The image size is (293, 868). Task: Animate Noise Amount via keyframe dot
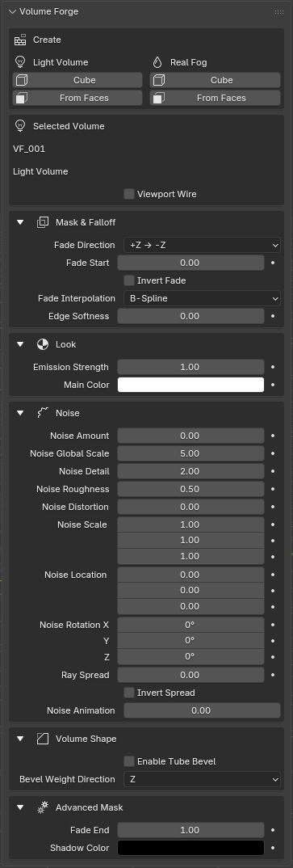[273, 436]
